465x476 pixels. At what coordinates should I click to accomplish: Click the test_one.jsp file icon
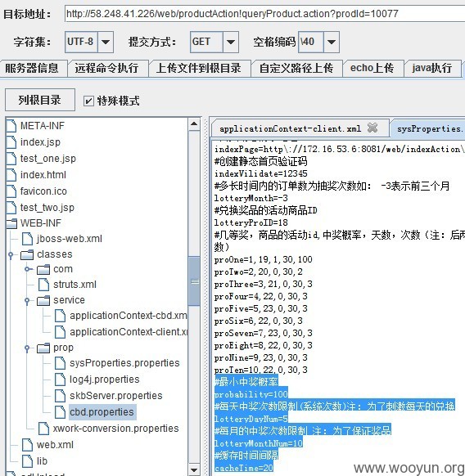pos(11,158)
